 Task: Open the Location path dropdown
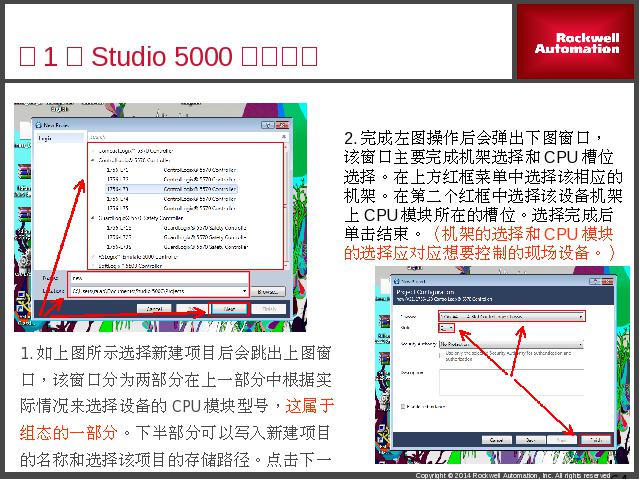[244, 291]
